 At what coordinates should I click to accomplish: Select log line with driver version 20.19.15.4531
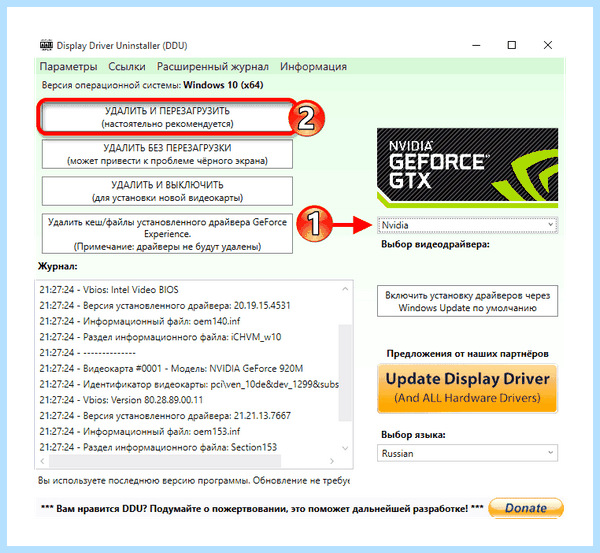tap(165, 305)
